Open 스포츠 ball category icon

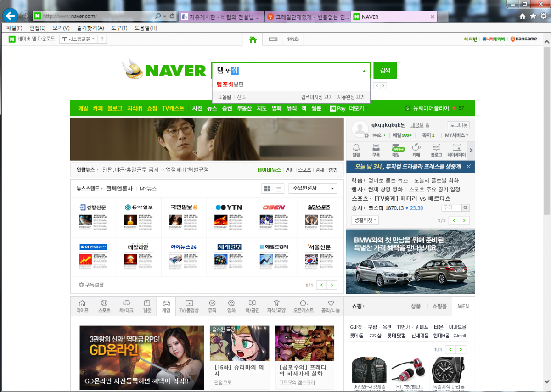click(104, 306)
